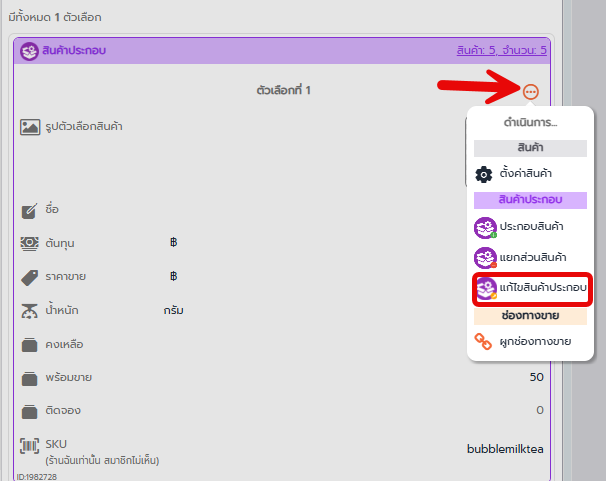The image size is (606, 481).
Task: Click the แยกส่วนสินค้า icon
Action: tap(485, 258)
